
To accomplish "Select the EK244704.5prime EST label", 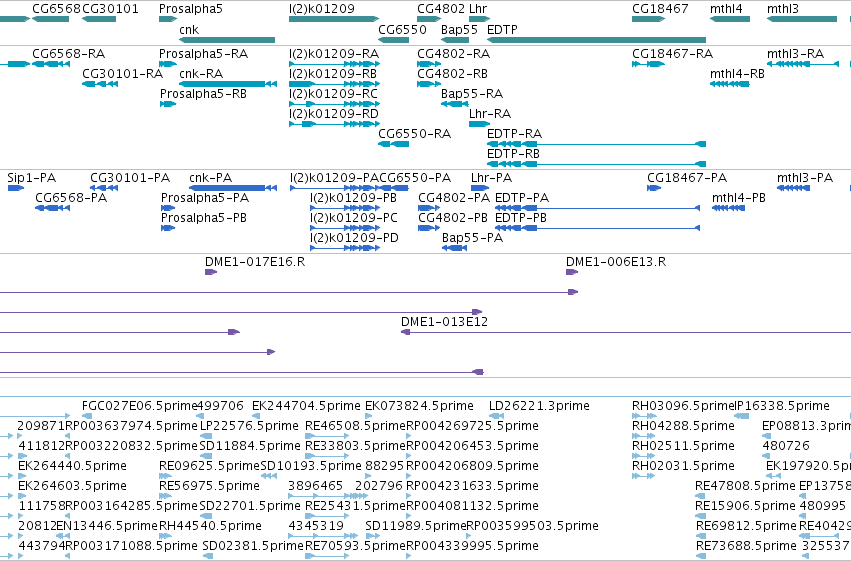I will [306, 406].
